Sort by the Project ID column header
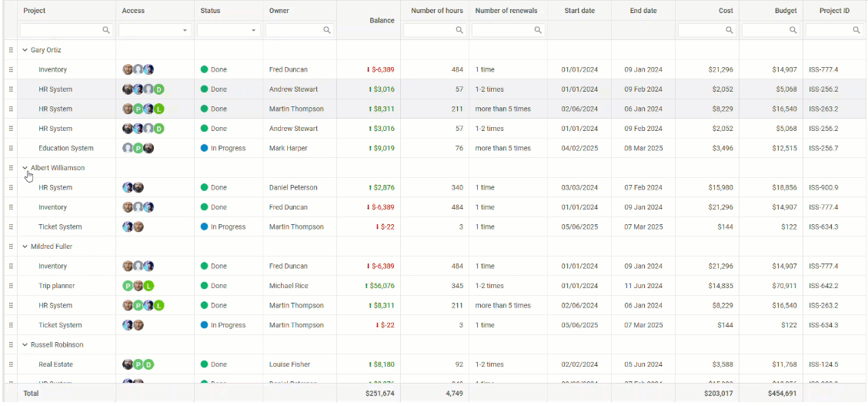The width and height of the screenshot is (868, 406). [x=834, y=11]
